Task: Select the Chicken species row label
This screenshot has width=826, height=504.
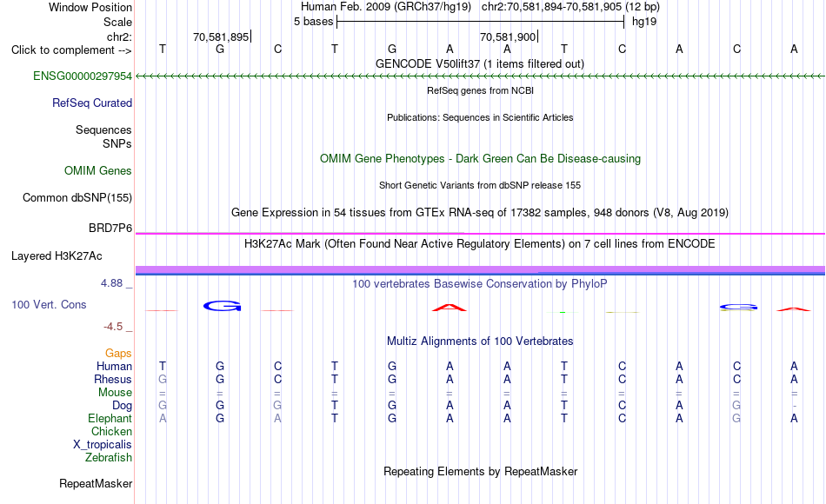Action: click(x=111, y=431)
